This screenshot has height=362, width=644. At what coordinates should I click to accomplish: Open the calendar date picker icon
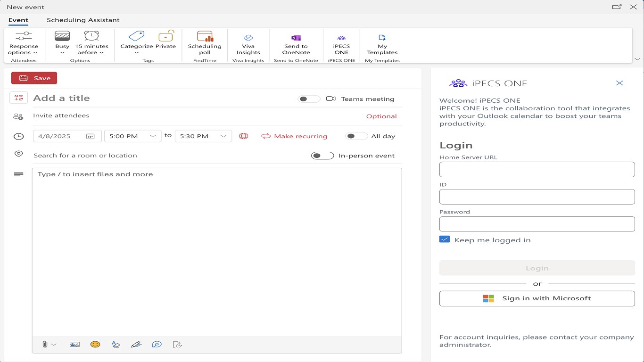click(x=91, y=136)
